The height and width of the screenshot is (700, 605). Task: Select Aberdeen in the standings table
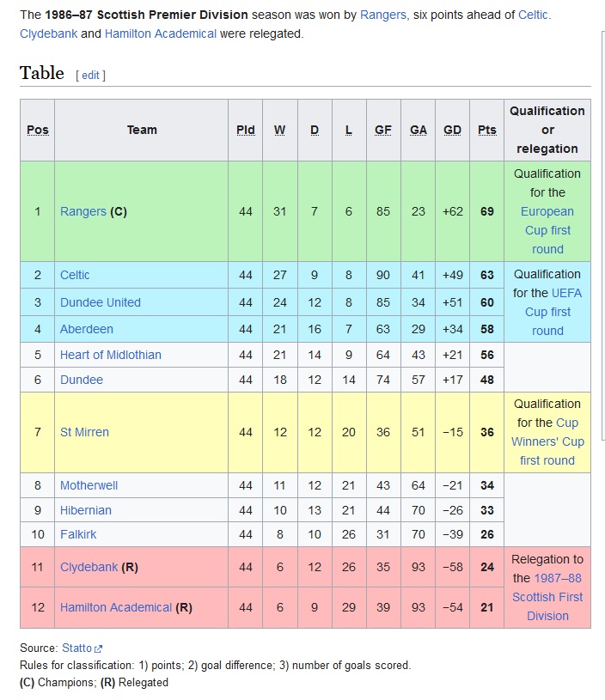[86, 329]
